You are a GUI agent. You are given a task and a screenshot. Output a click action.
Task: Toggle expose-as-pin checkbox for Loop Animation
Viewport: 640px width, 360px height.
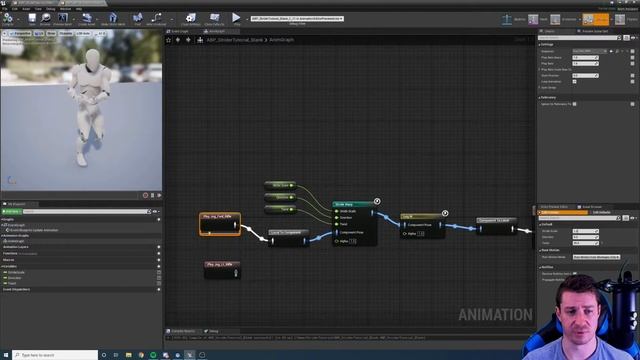pos(632,82)
